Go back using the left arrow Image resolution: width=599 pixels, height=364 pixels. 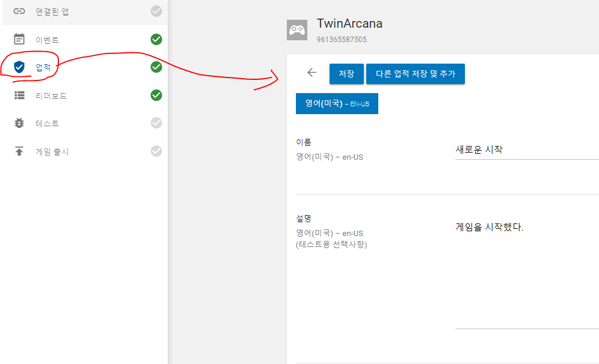pos(312,73)
